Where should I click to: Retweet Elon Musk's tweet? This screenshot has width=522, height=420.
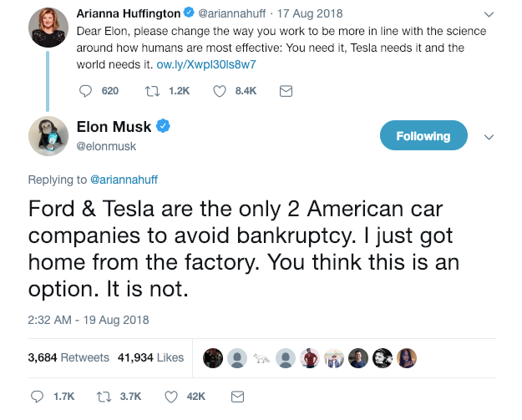tap(106, 395)
